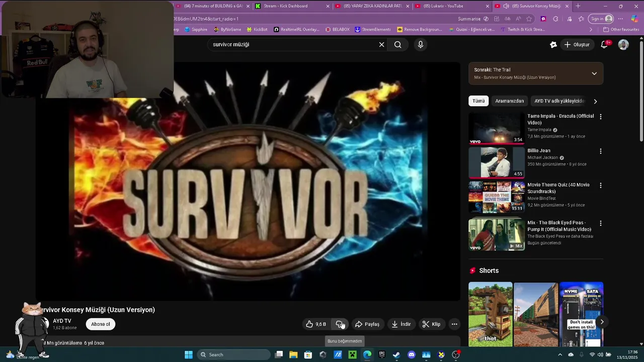Open Steam from the taskbar

pyautogui.click(x=396, y=355)
